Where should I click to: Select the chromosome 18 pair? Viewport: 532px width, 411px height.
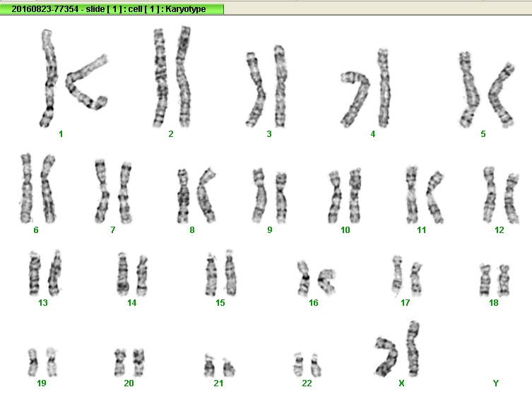tap(495, 280)
